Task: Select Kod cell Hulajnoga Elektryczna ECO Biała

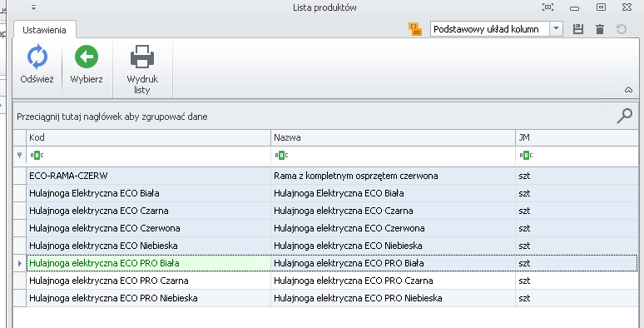Action: click(x=148, y=193)
